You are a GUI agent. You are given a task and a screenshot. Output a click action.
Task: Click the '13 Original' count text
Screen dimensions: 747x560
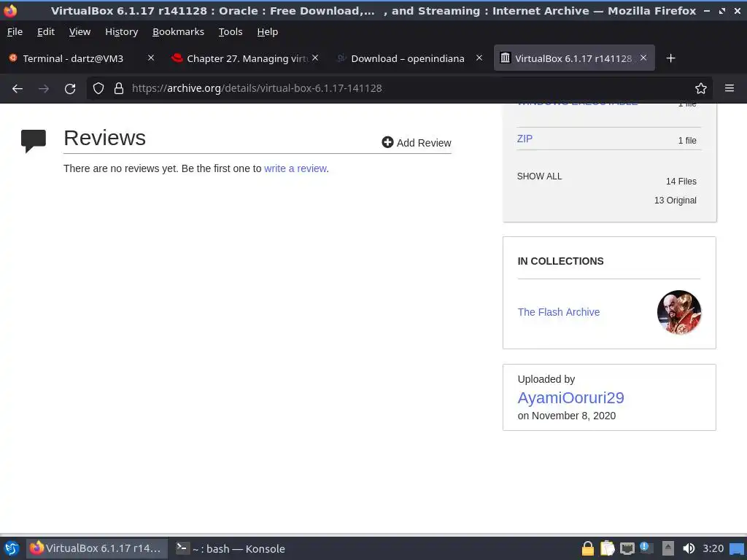click(675, 201)
